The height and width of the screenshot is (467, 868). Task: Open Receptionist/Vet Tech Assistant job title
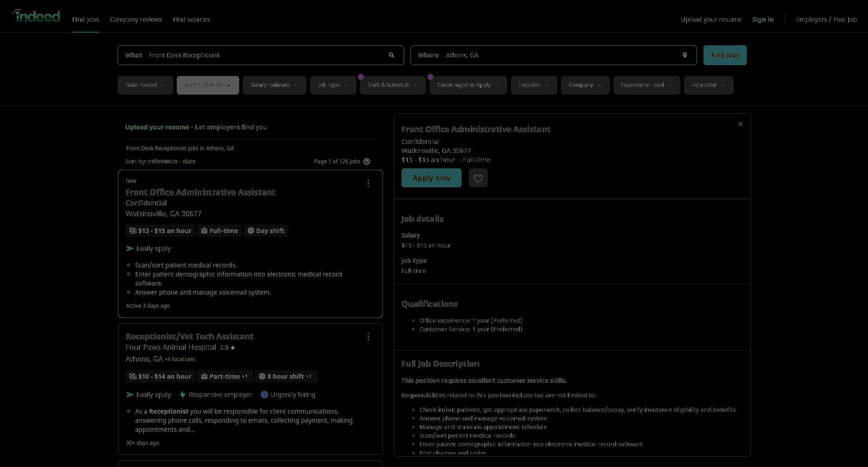[189, 337]
